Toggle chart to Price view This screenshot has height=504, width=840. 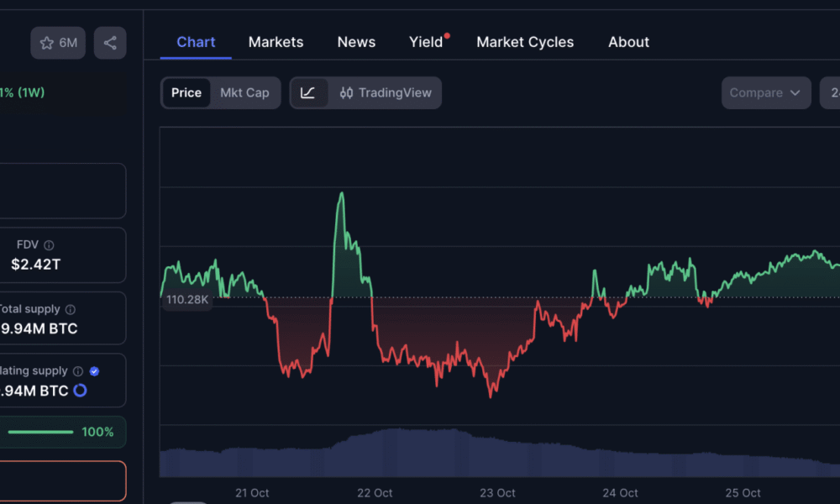pos(186,93)
